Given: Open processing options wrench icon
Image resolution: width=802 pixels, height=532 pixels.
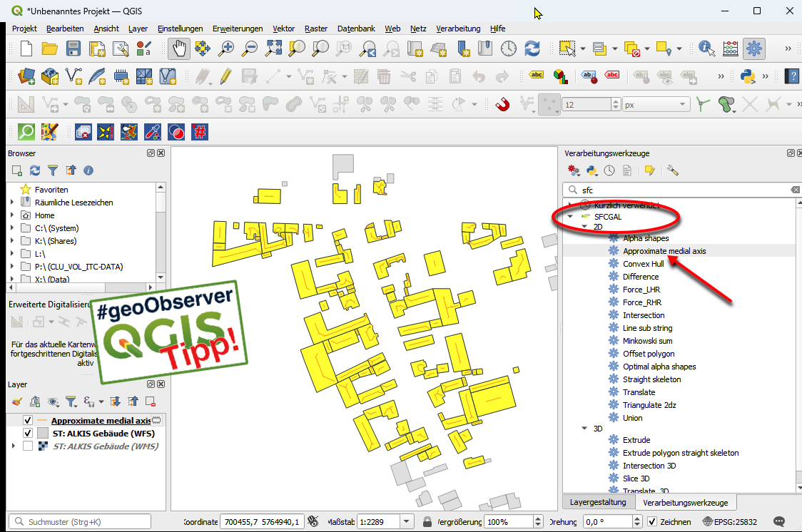Looking at the screenshot, I should click(x=672, y=170).
